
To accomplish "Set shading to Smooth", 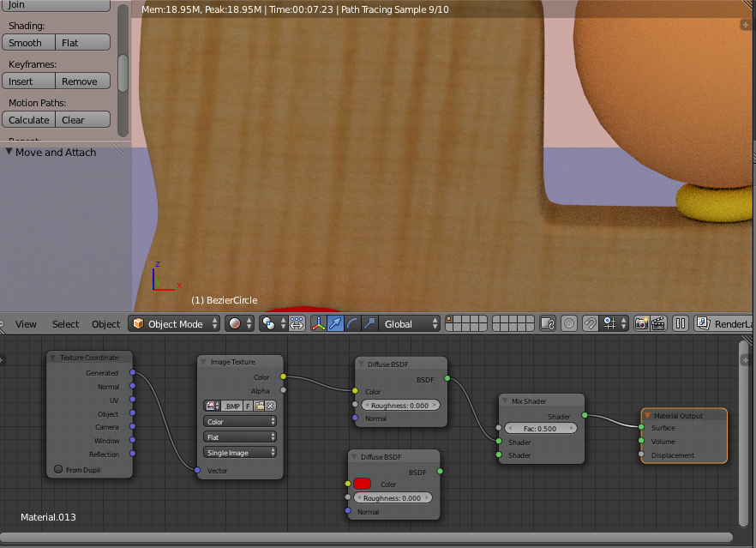I will [28, 43].
